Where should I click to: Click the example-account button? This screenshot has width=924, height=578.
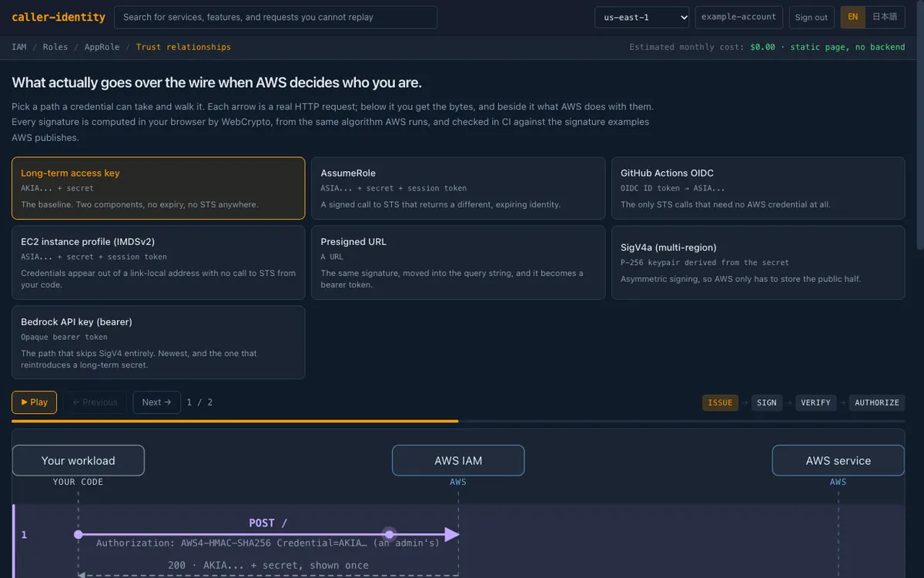tap(738, 17)
